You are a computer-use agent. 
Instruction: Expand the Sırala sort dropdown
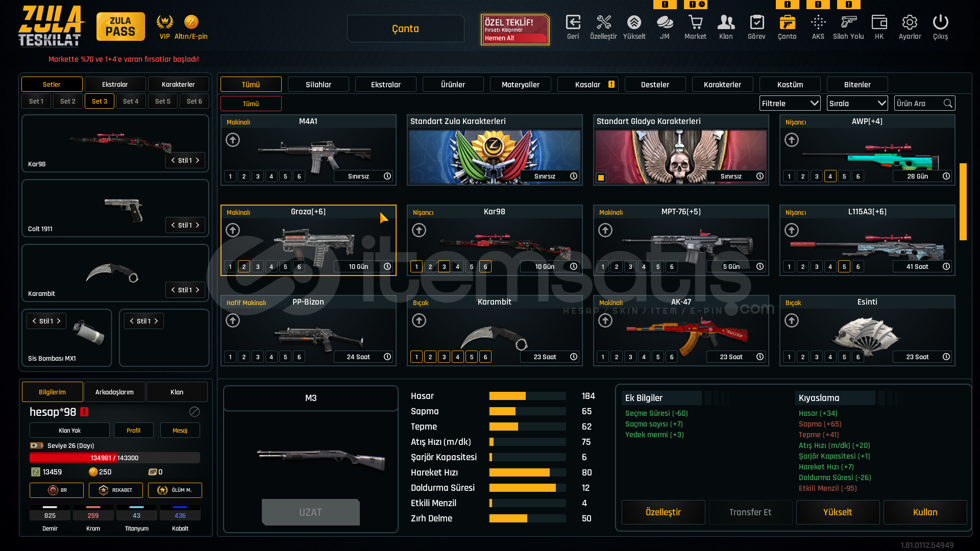(857, 104)
